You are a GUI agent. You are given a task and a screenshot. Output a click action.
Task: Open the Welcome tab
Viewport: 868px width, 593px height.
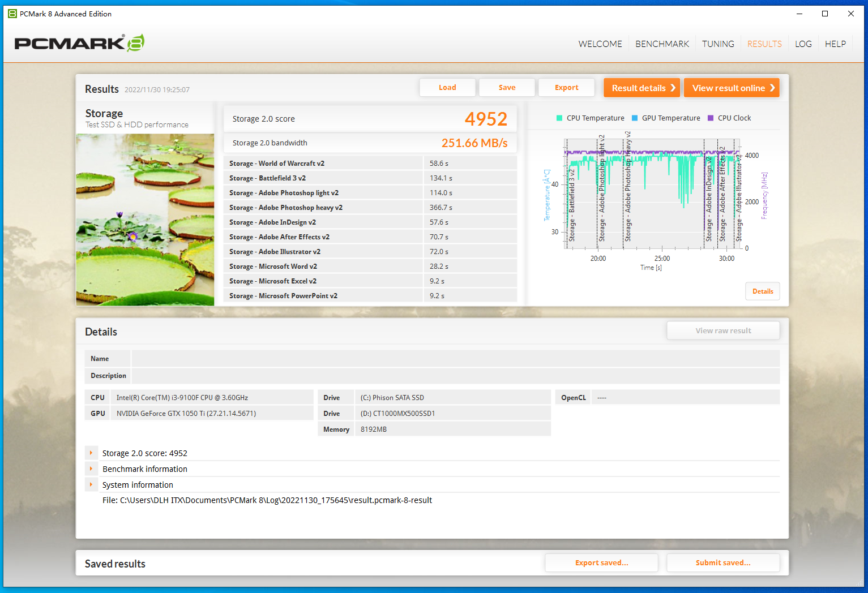600,44
